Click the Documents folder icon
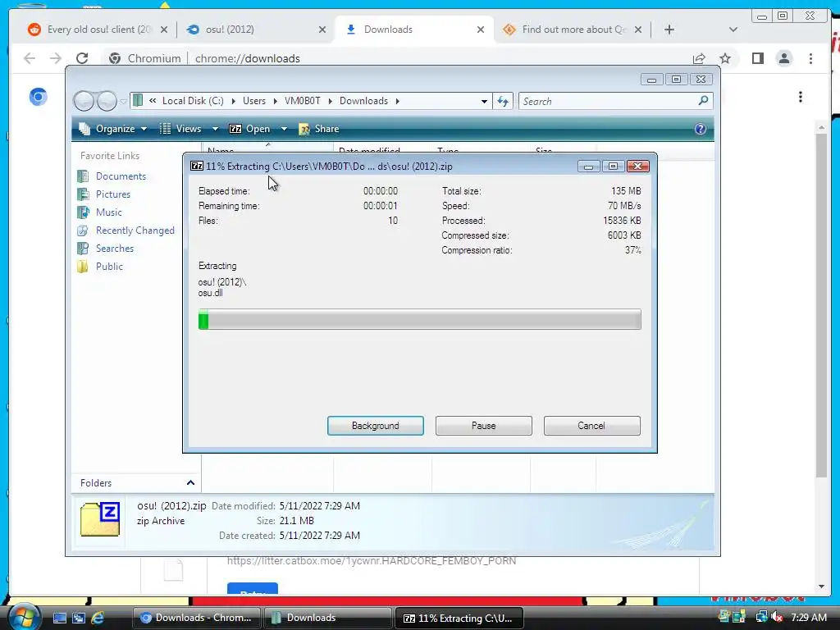The image size is (840, 630). click(x=83, y=176)
